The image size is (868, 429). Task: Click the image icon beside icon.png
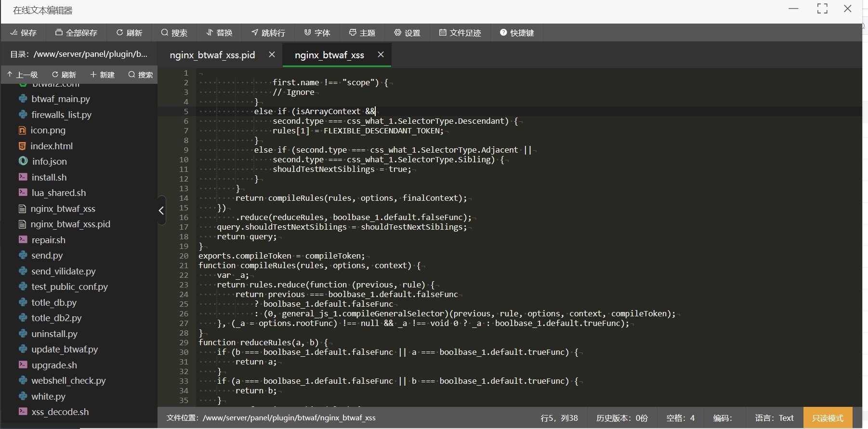coord(22,130)
